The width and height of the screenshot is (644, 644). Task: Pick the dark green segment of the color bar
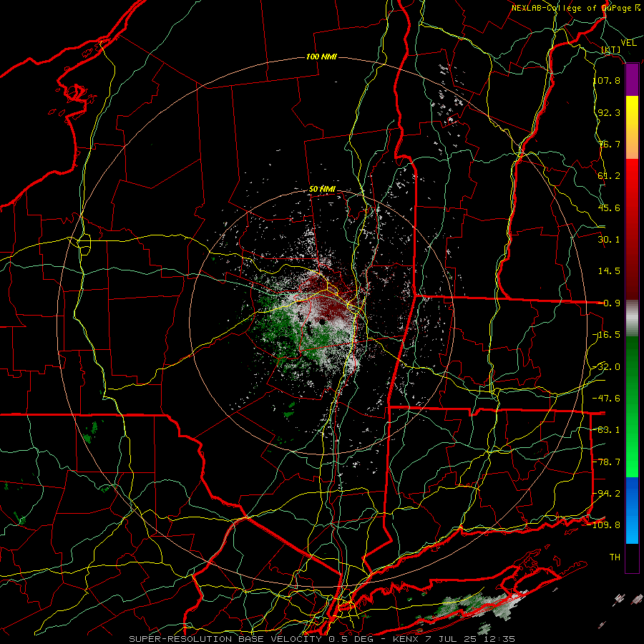coord(632,366)
